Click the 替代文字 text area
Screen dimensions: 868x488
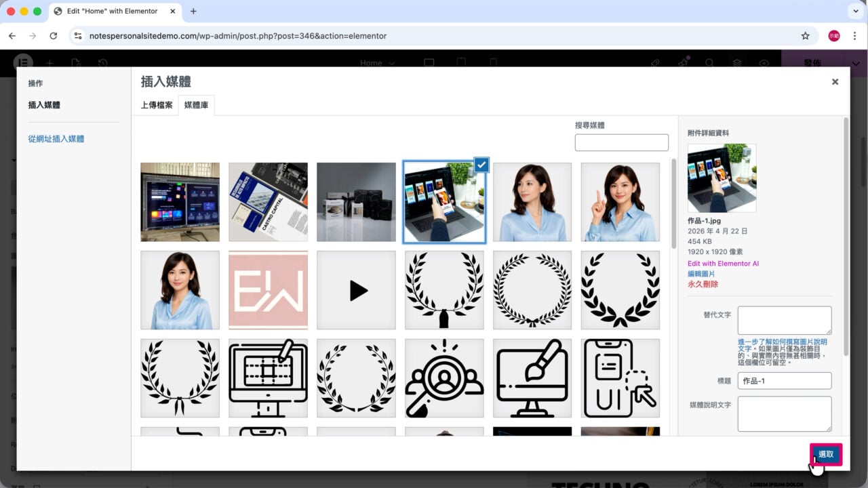click(785, 321)
